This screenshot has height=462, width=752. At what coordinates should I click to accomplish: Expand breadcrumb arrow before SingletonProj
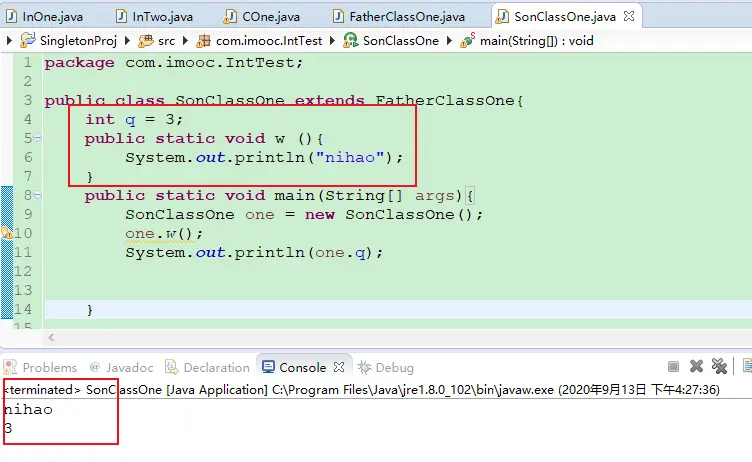pyautogui.click(x=9, y=40)
